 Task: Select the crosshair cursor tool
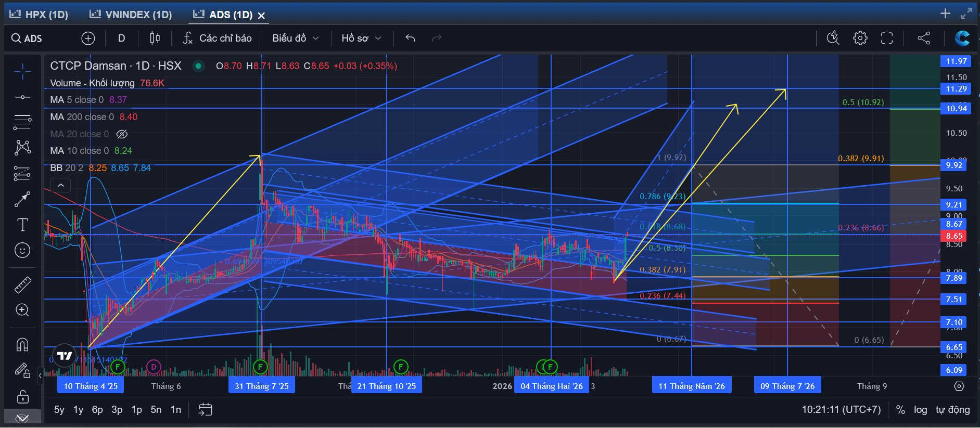22,72
